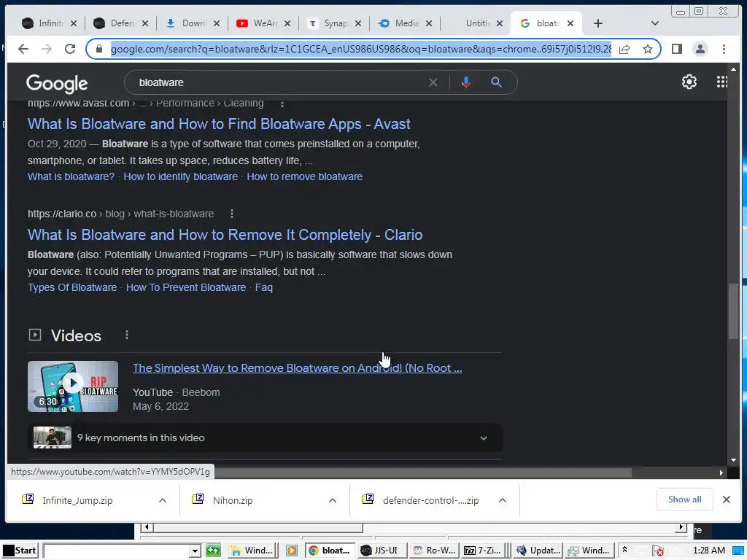Open 'What is bloatware?' sublink

71,176
